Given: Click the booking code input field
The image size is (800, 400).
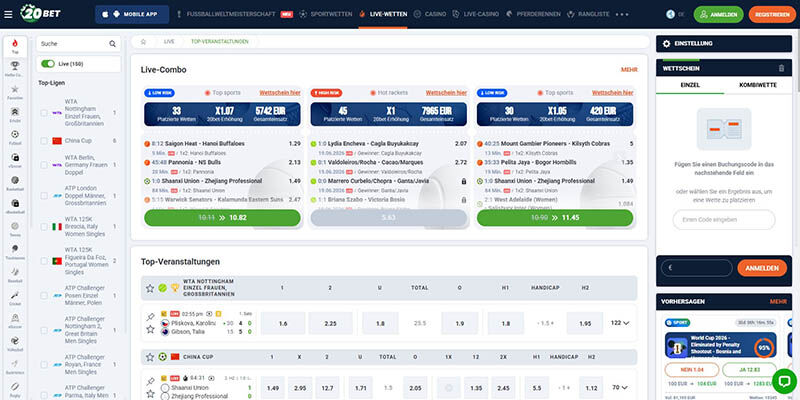Looking at the screenshot, I should pos(724,219).
